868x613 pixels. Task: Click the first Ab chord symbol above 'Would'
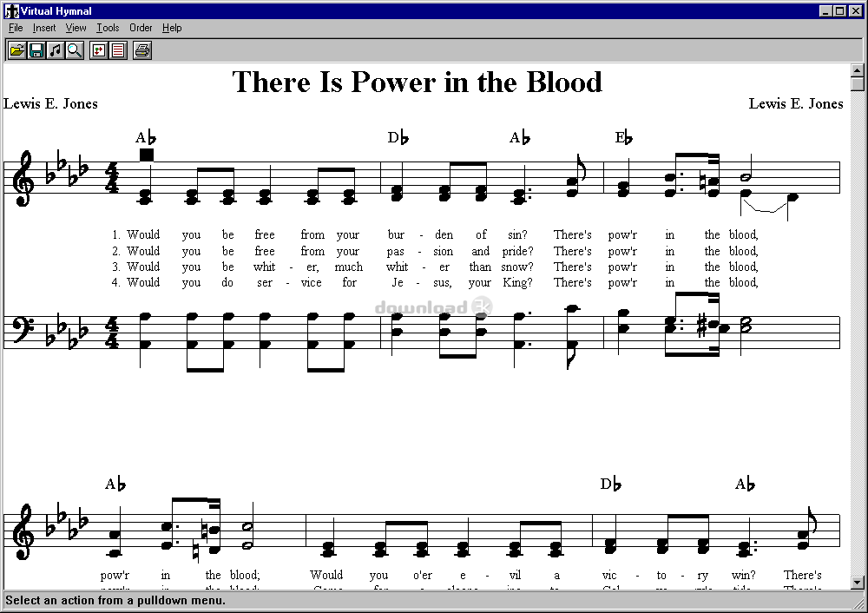point(146,137)
